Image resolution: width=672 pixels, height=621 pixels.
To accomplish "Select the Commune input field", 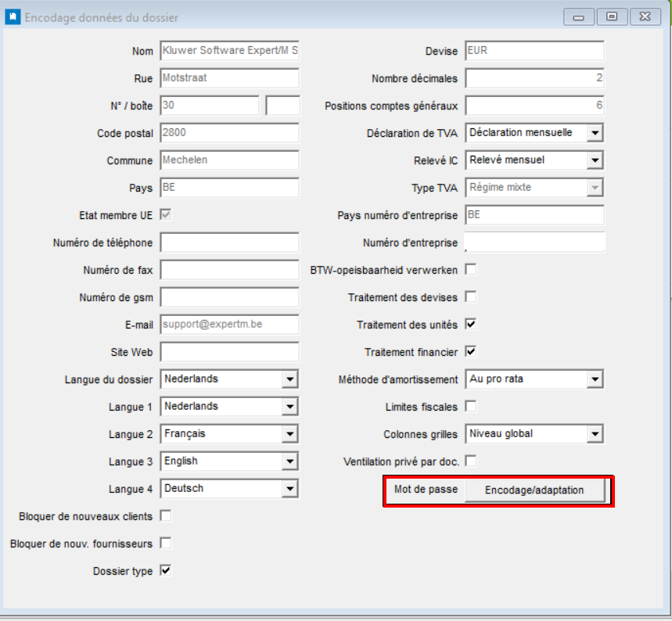I will [230, 160].
